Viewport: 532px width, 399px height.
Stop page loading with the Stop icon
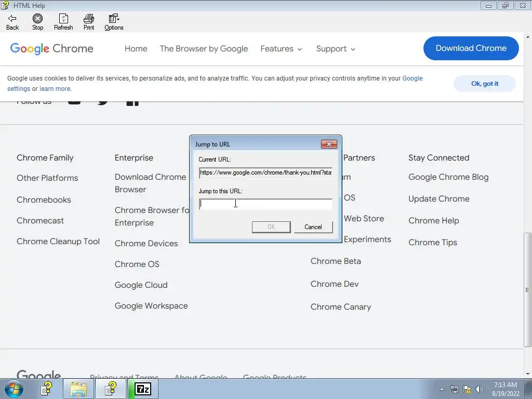(37, 22)
